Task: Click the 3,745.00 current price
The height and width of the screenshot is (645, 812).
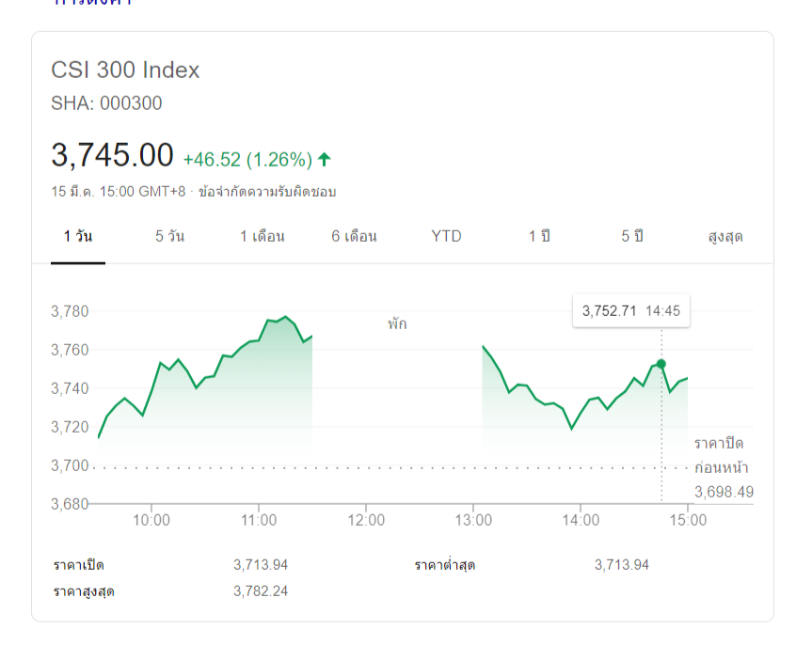Action: pyautogui.click(x=112, y=155)
